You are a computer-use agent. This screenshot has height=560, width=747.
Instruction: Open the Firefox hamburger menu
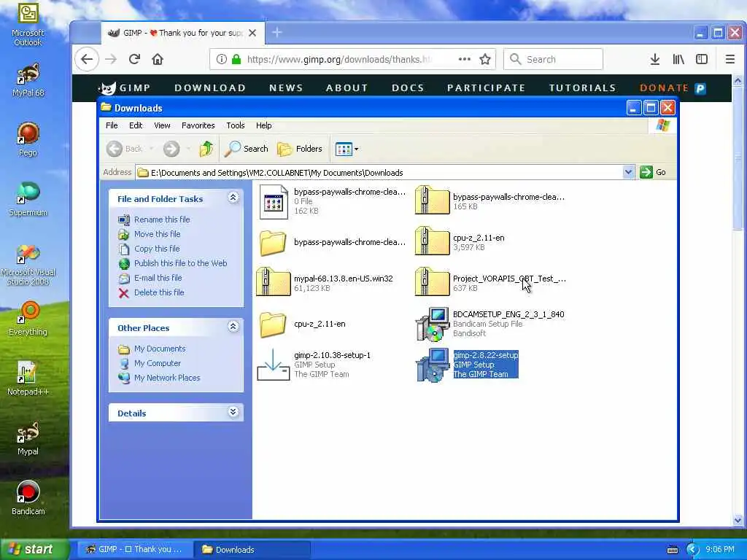pyautogui.click(x=729, y=59)
